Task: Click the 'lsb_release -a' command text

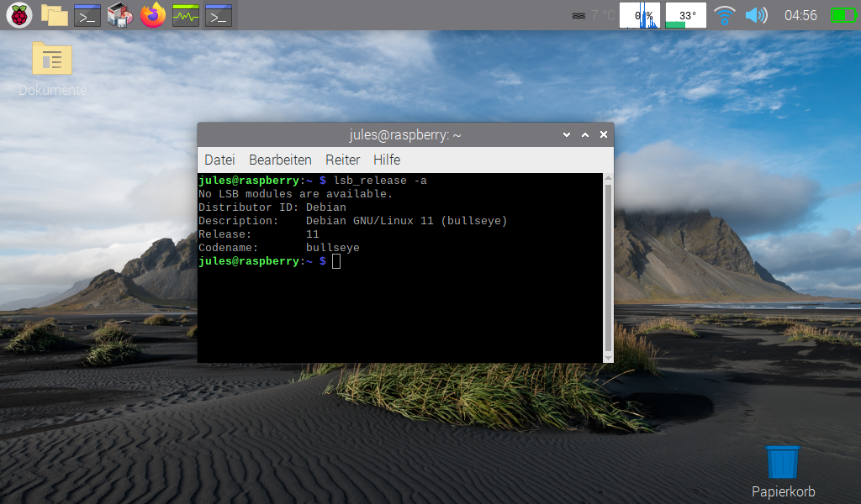Action: pos(380,181)
